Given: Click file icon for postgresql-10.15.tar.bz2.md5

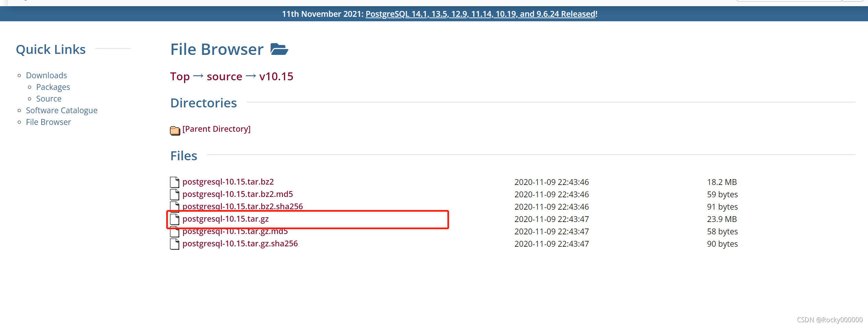Looking at the screenshot, I should [174, 195].
